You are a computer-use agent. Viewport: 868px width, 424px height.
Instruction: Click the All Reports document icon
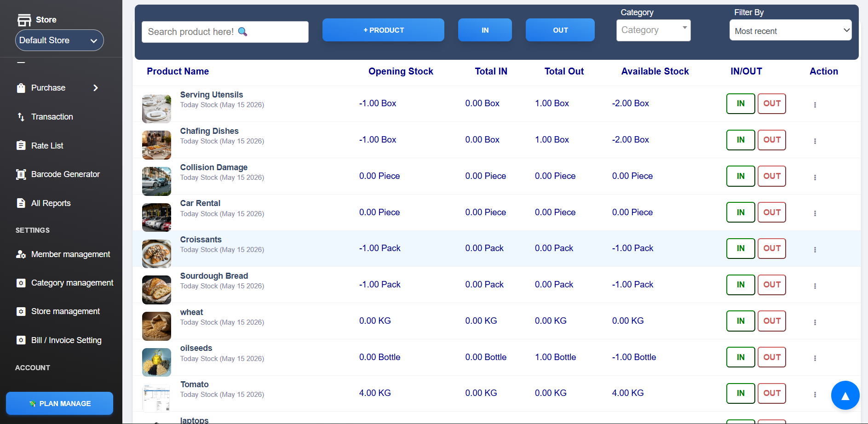point(21,203)
